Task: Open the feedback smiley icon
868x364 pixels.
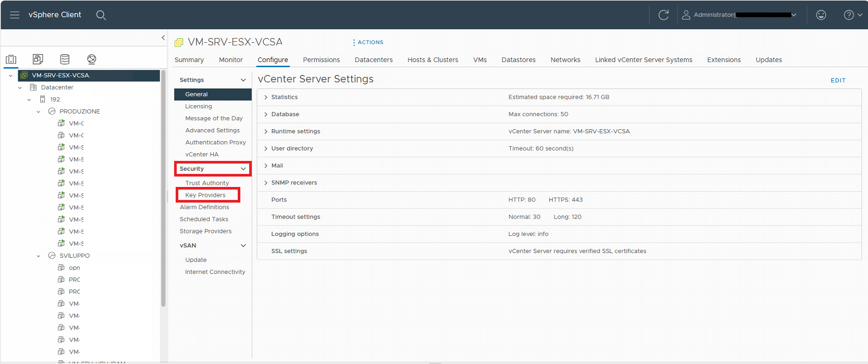Action: click(821, 15)
